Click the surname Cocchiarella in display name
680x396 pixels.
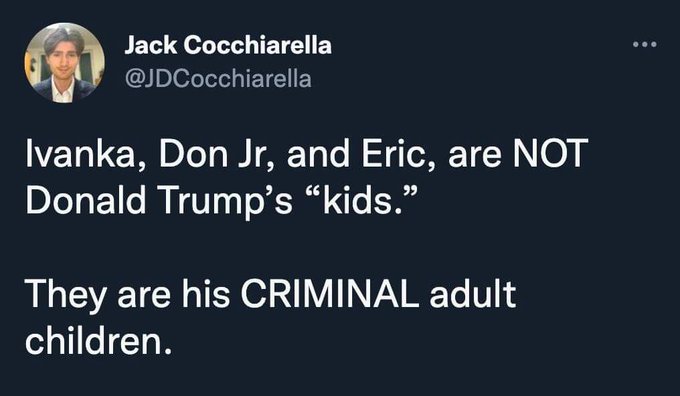(258, 45)
